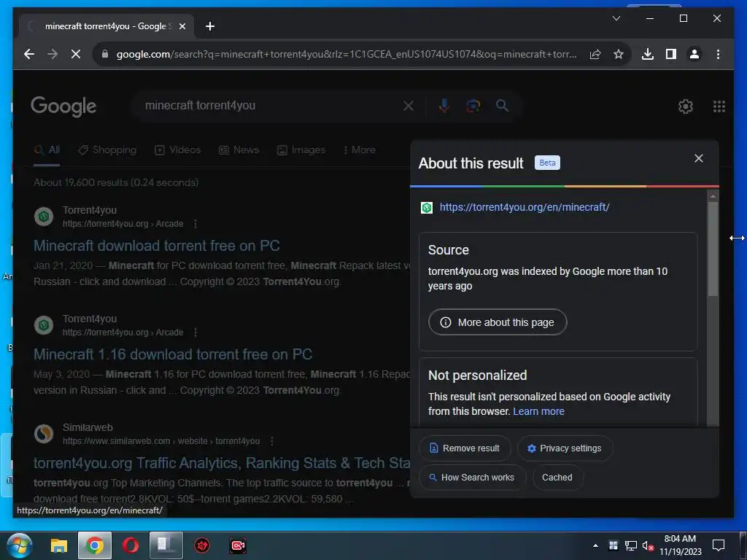
Task: Open File Explorer from taskbar
Action: pos(59,545)
